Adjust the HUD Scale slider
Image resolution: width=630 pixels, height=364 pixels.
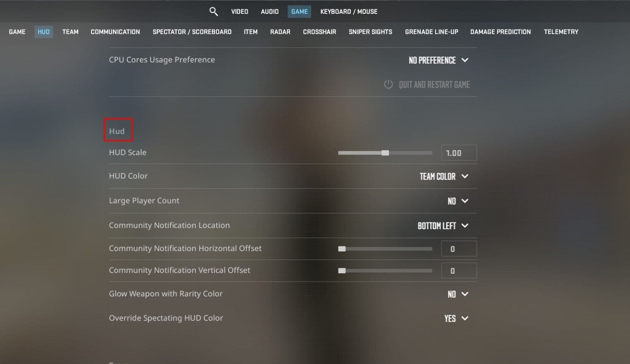click(385, 153)
